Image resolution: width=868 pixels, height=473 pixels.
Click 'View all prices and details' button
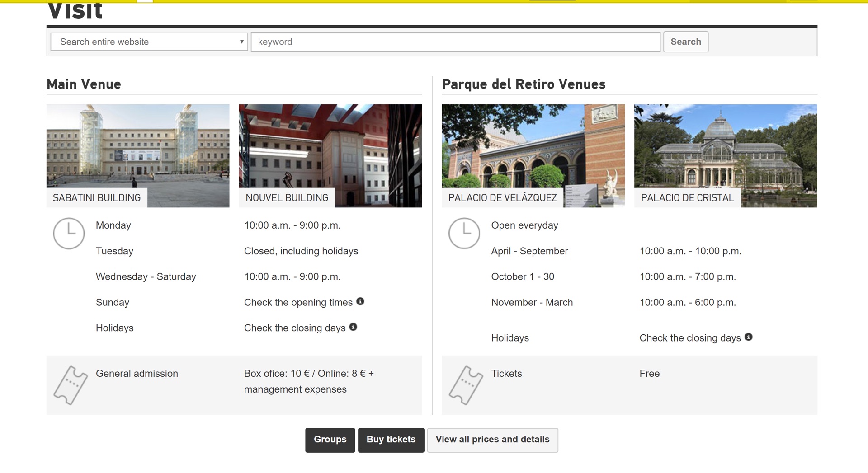tap(493, 440)
